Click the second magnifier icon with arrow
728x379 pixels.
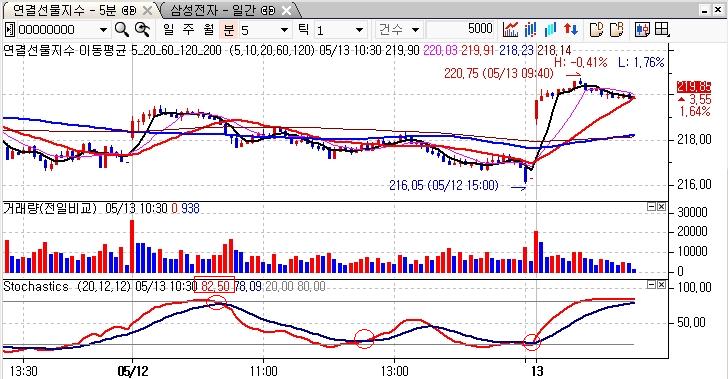point(142,29)
